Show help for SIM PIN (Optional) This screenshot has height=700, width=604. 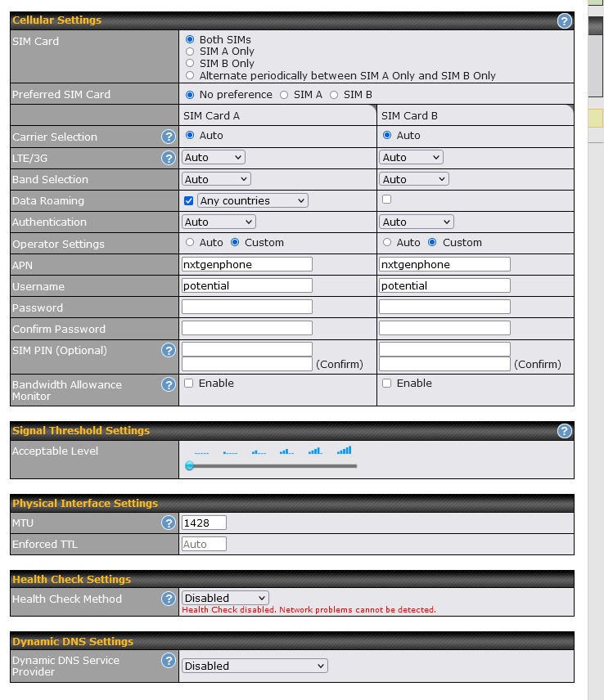(169, 350)
